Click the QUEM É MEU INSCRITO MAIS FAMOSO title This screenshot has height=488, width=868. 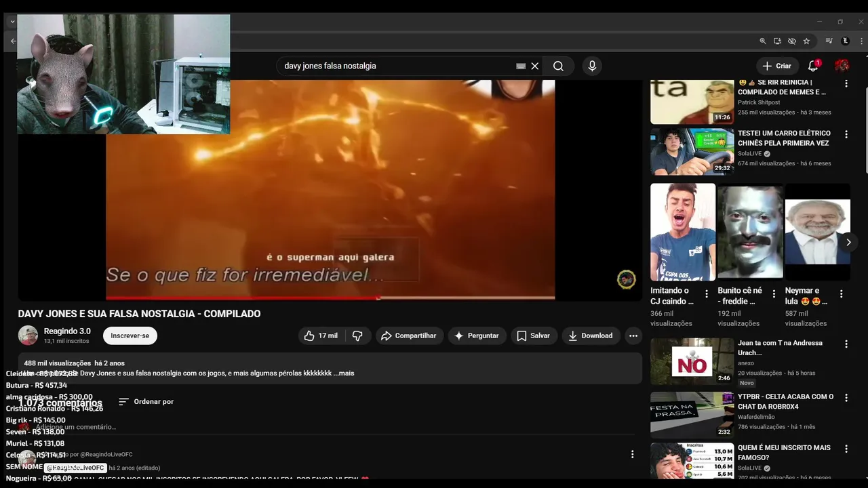pyautogui.click(x=784, y=452)
